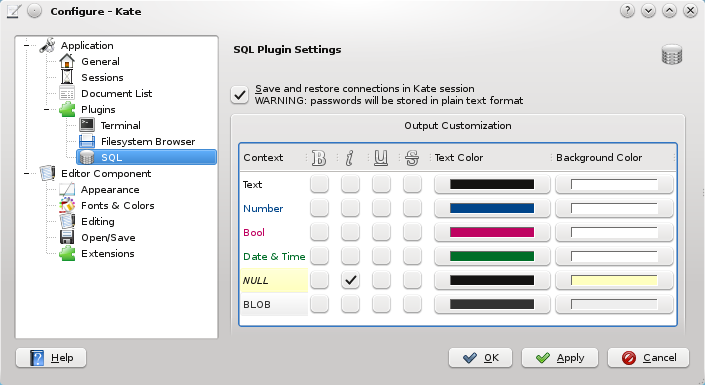Image resolution: width=705 pixels, height=385 pixels.
Task: Select the NULL context row label
Action: [x=274, y=280]
